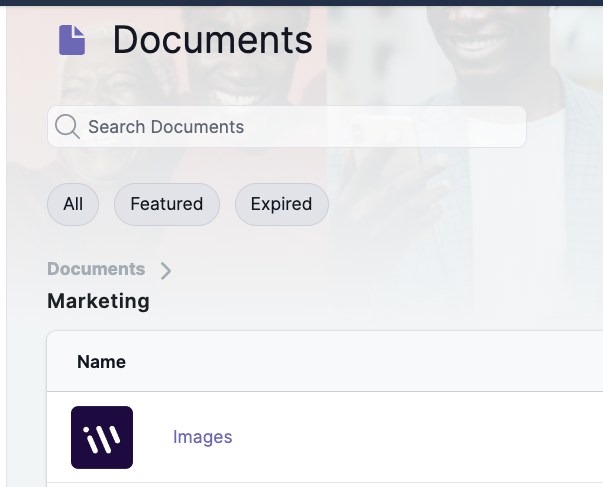This screenshot has height=487, width=603.
Task: Open the Images folder link
Action: point(202,437)
